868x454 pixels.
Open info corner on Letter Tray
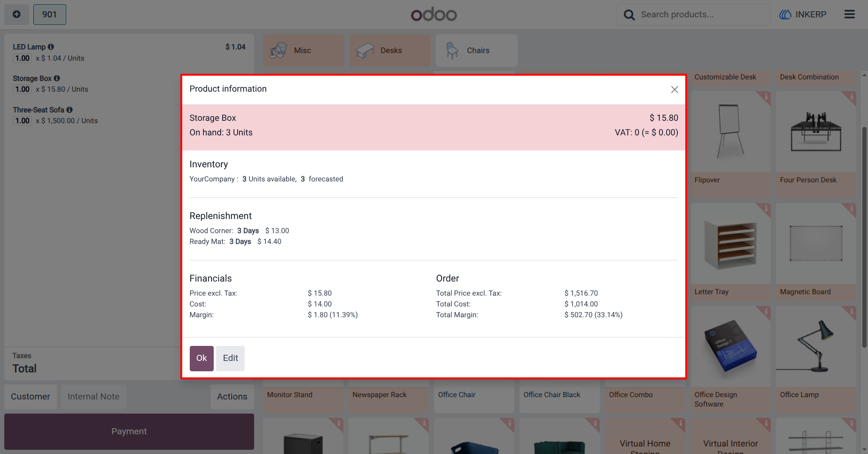pyautogui.click(x=766, y=208)
